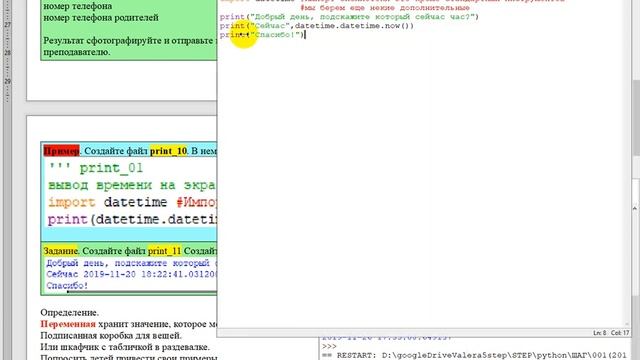Click the "Сейчас 2019-11-20 18:22:41" output line
The width and height of the screenshot is (640, 360).
click(131, 274)
